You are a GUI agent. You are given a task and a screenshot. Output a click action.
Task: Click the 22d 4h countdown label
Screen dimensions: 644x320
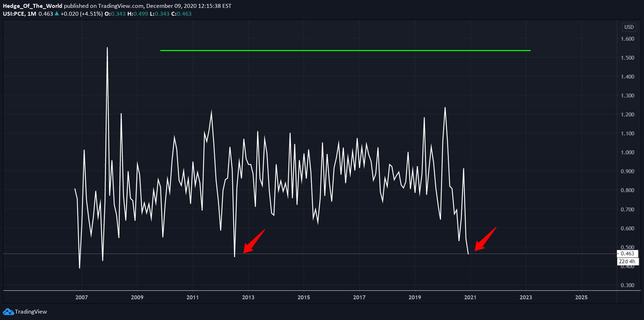click(628, 261)
